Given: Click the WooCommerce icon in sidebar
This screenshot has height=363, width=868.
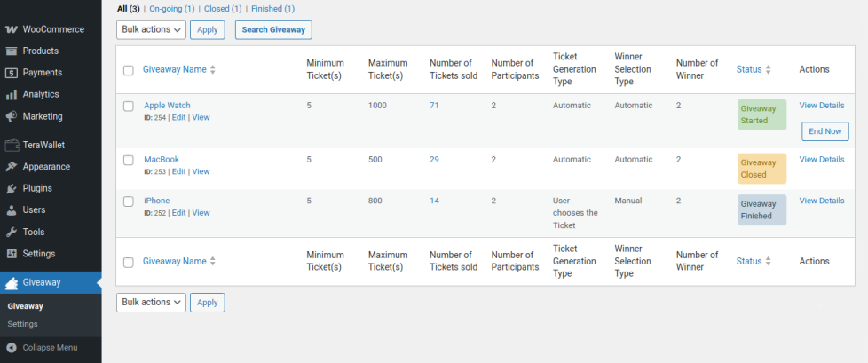Looking at the screenshot, I should 12,29.
